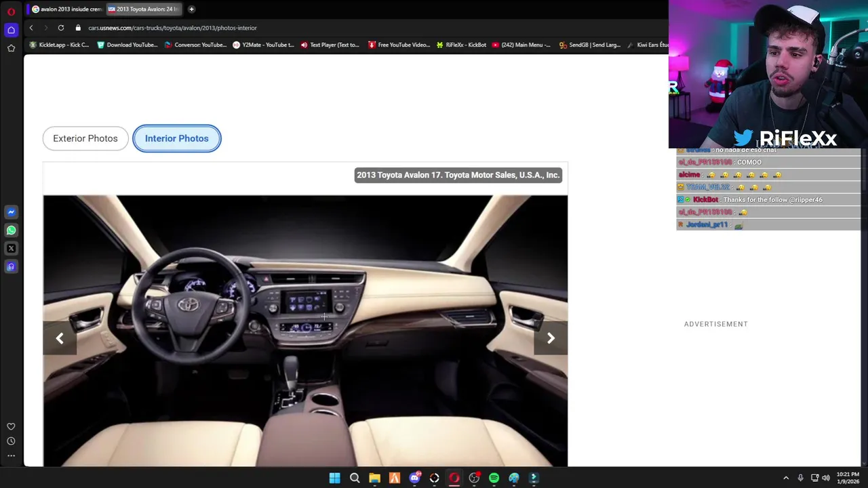The image size is (868, 488).
Task: Open the Text Player bookmark
Action: 330,45
